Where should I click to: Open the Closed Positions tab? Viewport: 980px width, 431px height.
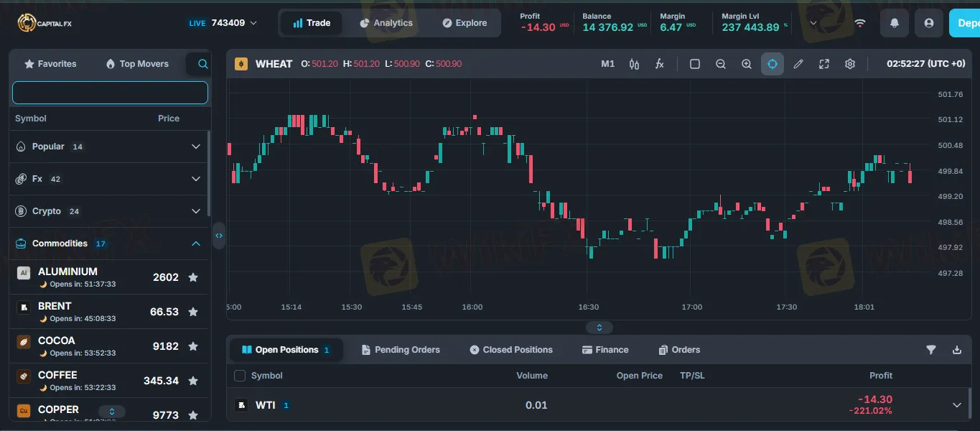click(511, 350)
